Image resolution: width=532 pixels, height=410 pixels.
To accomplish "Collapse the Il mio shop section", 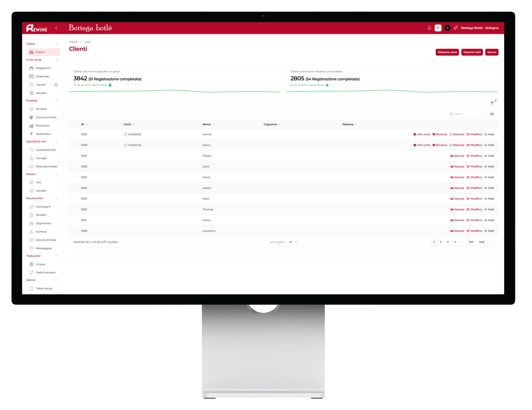I will (x=56, y=60).
